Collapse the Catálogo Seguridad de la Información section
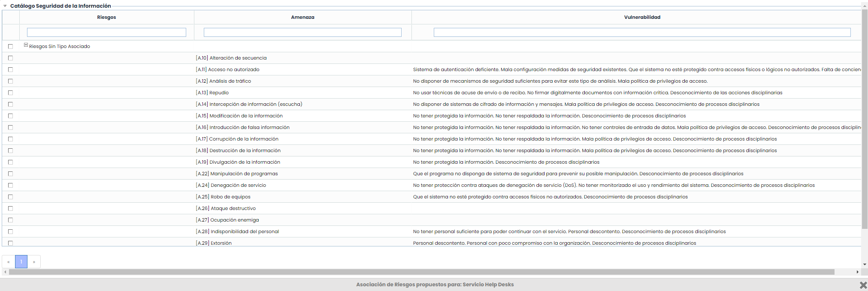Screen dimensions: 868x291 tap(5, 6)
